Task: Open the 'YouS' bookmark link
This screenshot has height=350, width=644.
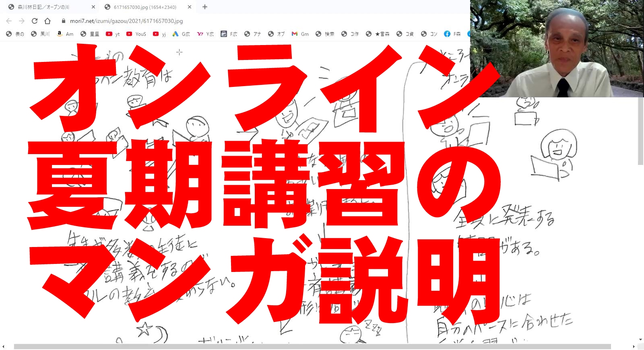Action: click(x=136, y=34)
